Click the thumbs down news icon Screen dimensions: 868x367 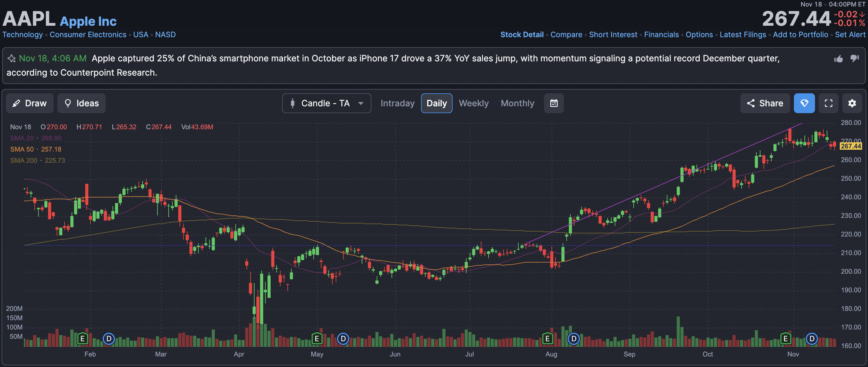click(855, 58)
